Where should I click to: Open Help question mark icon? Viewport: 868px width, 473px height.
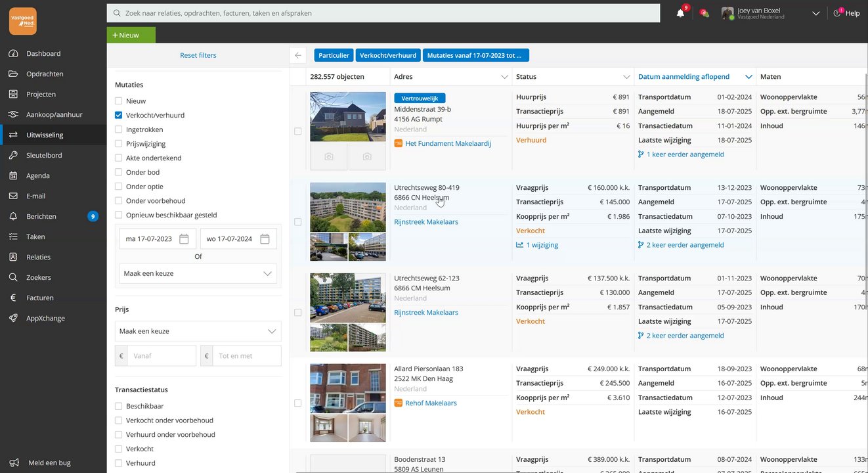pos(838,13)
